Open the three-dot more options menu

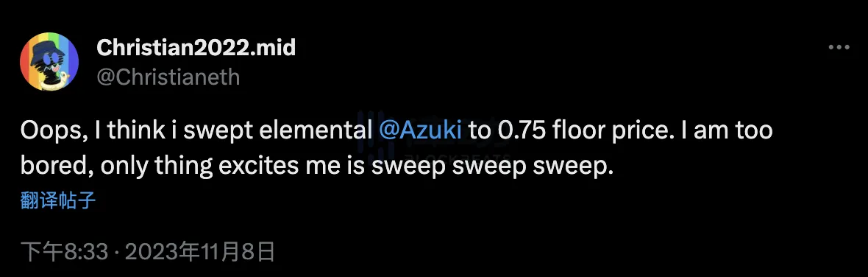pyautogui.click(x=838, y=48)
